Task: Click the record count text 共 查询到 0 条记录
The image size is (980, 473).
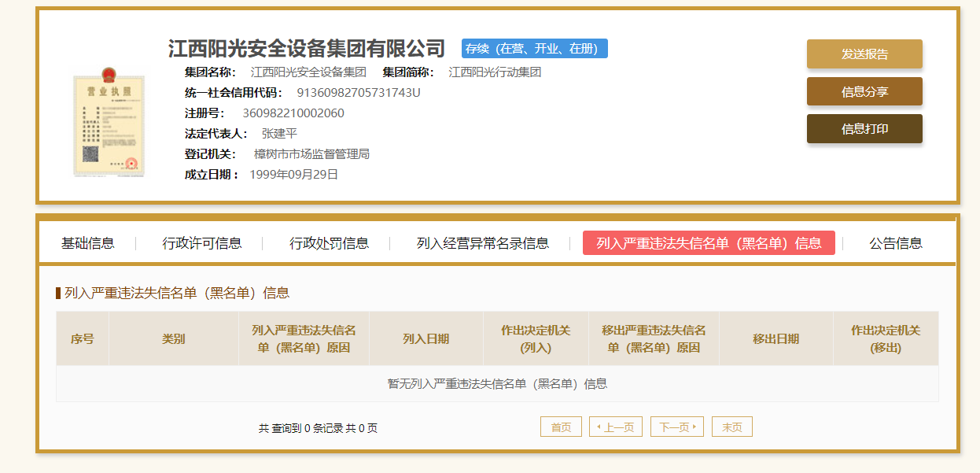Action: click(300, 428)
